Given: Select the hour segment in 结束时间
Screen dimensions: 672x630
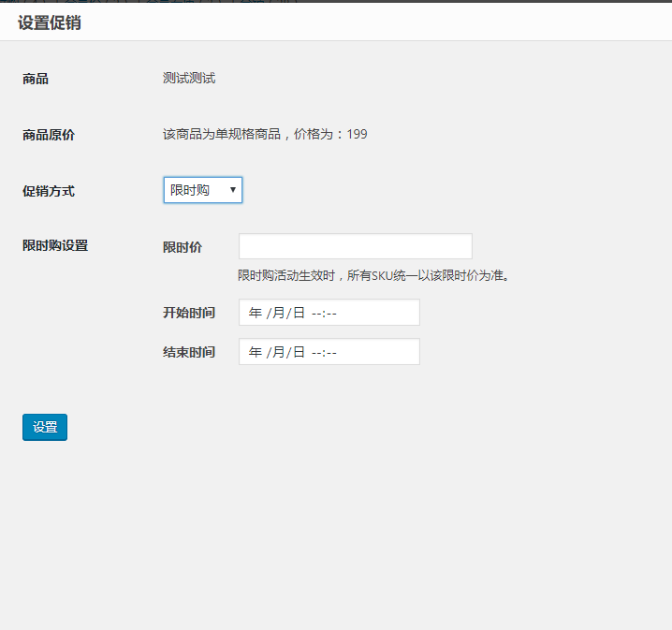Looking at the screenshot, I should (316, 352).
